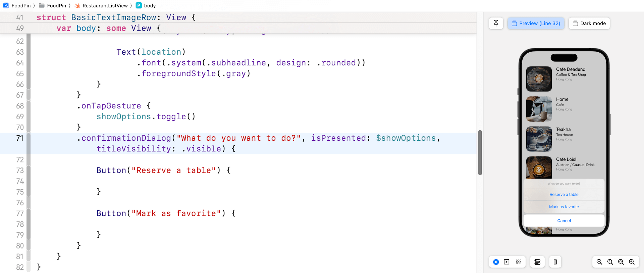Open the body symbol breadcrumb menu
644x273 pixels.
[x=150, y=6]
